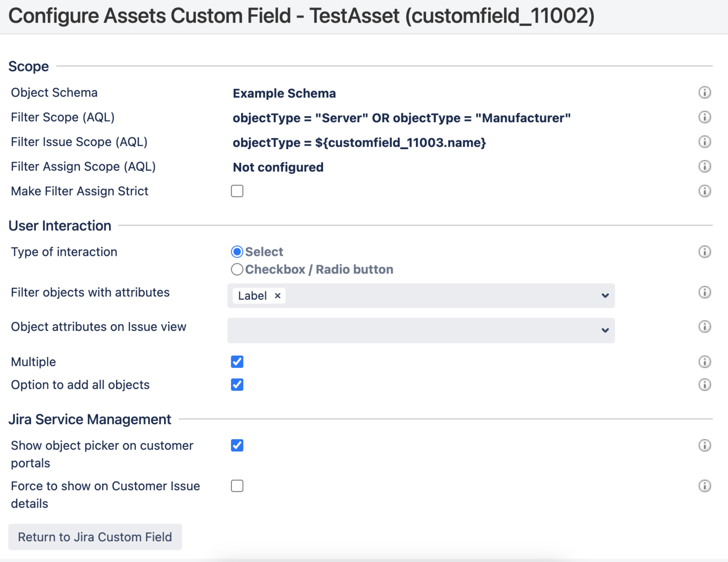View help for Filter Assign Scope (AQL)
Viewport: 728px width, 562px height.
(704, 166)
